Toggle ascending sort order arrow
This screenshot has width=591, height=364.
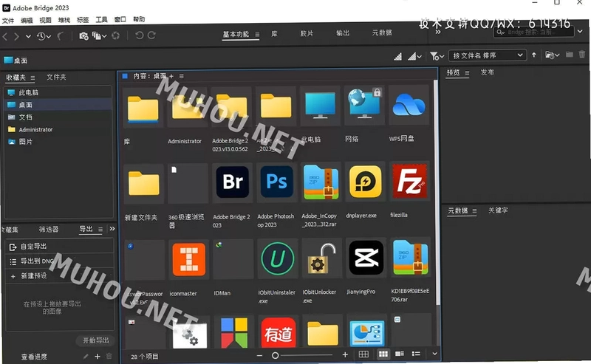point(533,55)
